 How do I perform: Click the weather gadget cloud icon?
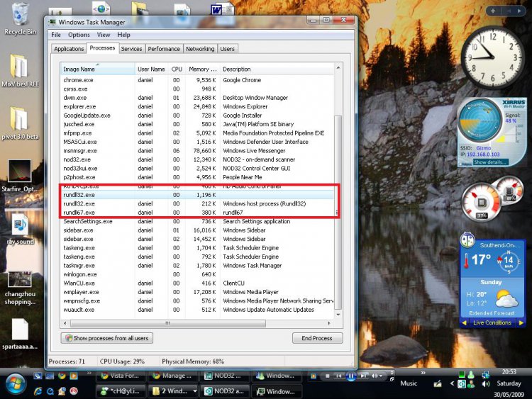pyautogui.click(x=506, y=298)
